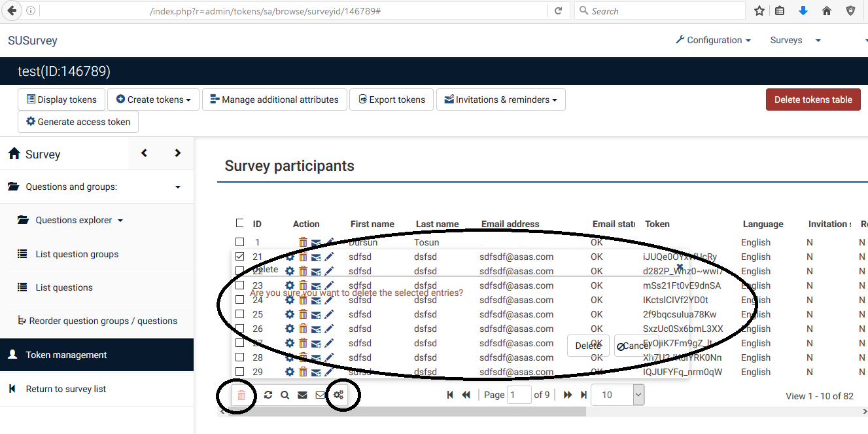Viewport: 868px width, 434px height.
Task: Toggle the select-all checkbox in table header
Action: click(x=239, y=223)
